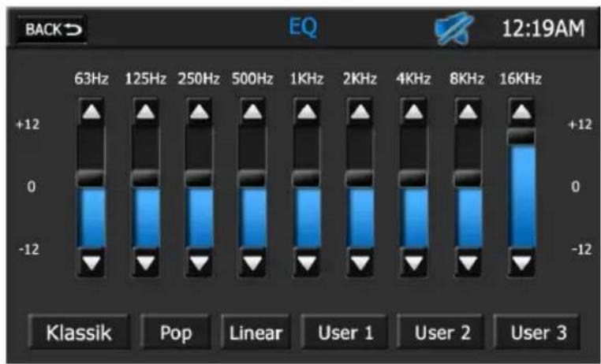The width and height of the screenshot is (601, 364).
Task: Select the Linear EQ preset
Action: pos(256,332)
